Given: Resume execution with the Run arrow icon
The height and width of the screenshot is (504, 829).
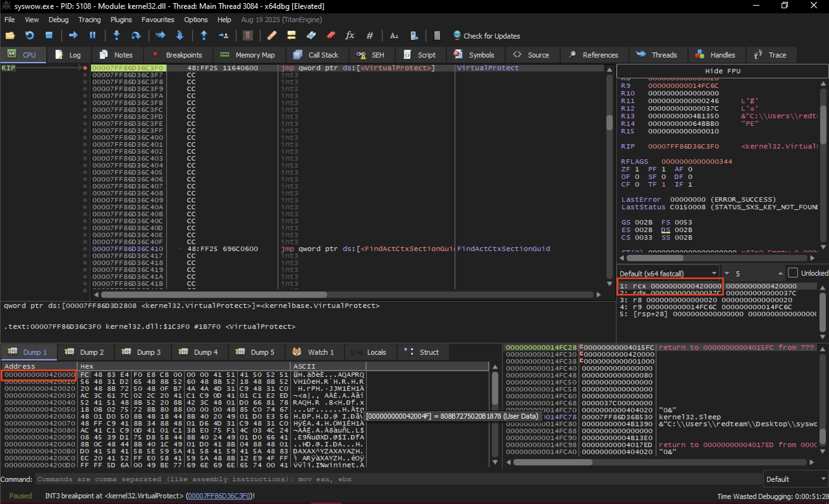Looking at the screenshot, I should pos(73,36).
